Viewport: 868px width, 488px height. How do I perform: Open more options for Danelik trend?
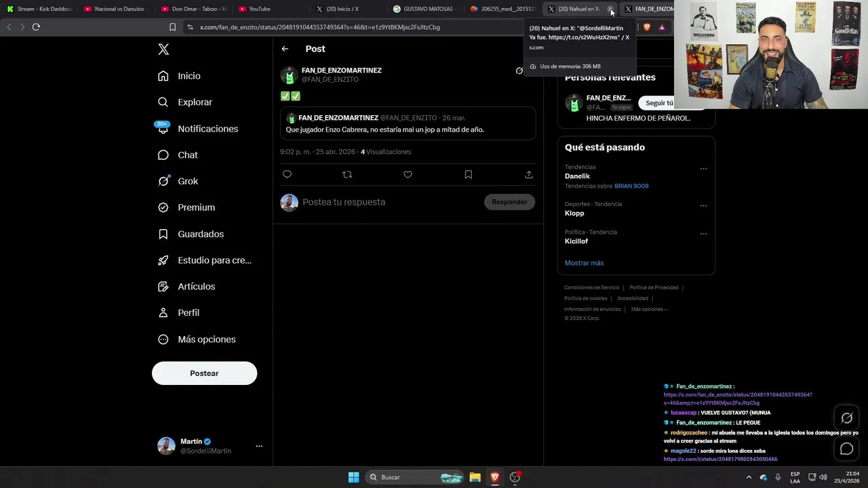[x=703, y=169]
